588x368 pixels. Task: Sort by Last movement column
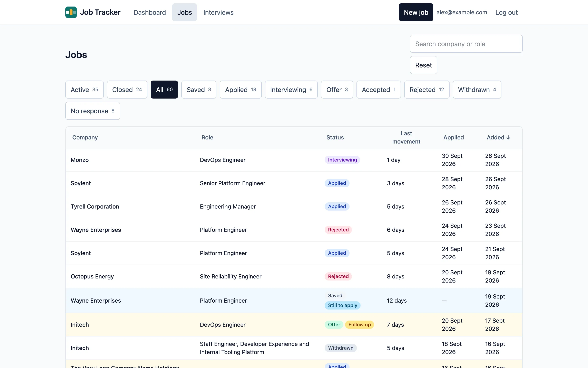point(406,138)
